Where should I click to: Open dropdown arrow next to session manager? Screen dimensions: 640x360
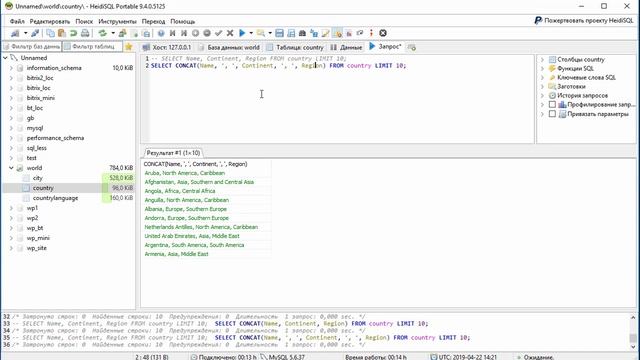(x=25, y=33)
